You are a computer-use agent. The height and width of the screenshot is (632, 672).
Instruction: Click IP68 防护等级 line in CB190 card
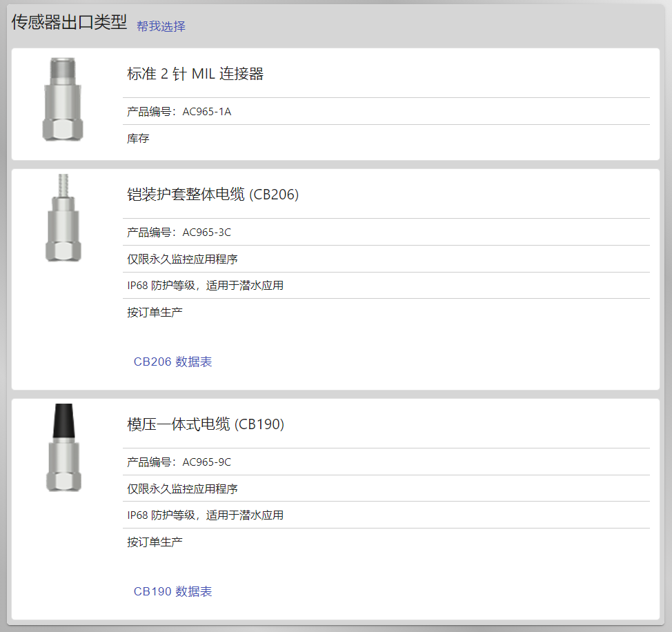[x=206, y=515]
